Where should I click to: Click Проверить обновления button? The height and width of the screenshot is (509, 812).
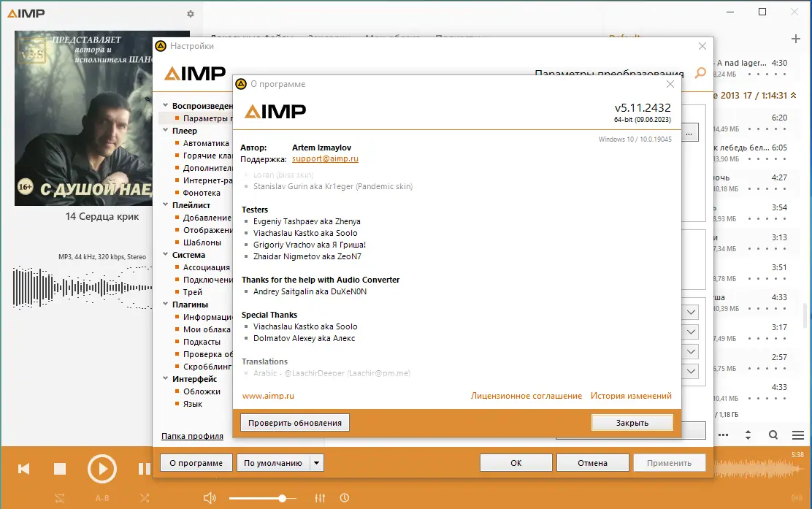[x=295, y=423]
